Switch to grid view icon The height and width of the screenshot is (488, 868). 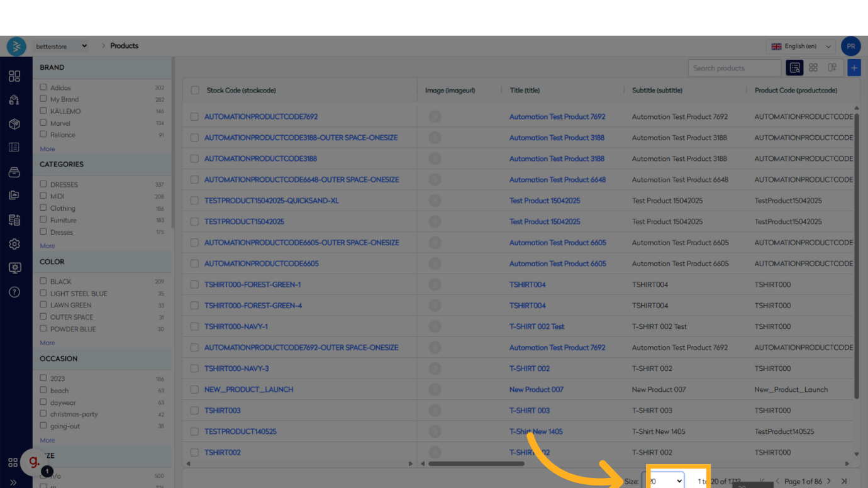point(813,68)
